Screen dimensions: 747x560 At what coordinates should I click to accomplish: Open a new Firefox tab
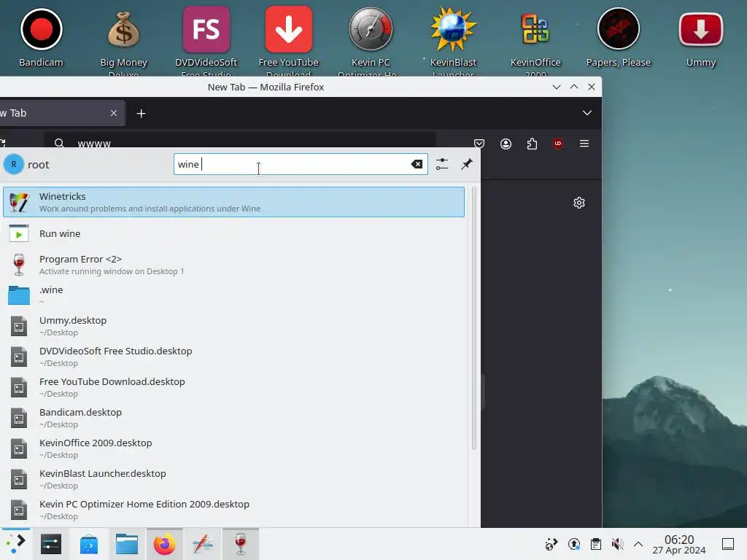click(x=141, y=113)
